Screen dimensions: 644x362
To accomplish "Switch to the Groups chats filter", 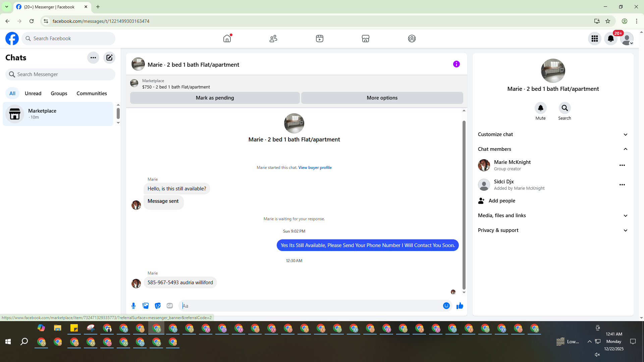I will 59,94.
